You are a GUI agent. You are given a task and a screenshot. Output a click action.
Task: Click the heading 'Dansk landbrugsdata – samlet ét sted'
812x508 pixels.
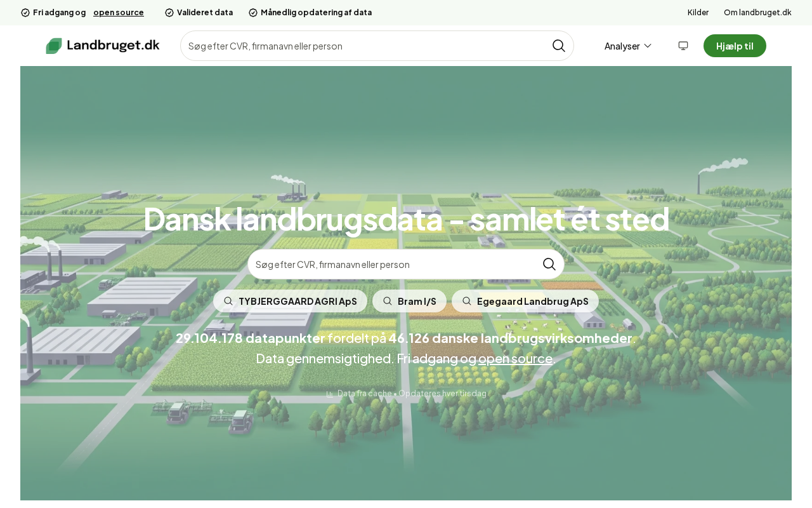pyautogui.click(x=406, y=219)
